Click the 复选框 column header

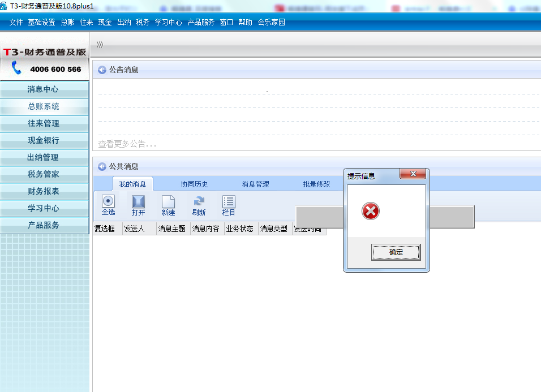pos(108,229)
